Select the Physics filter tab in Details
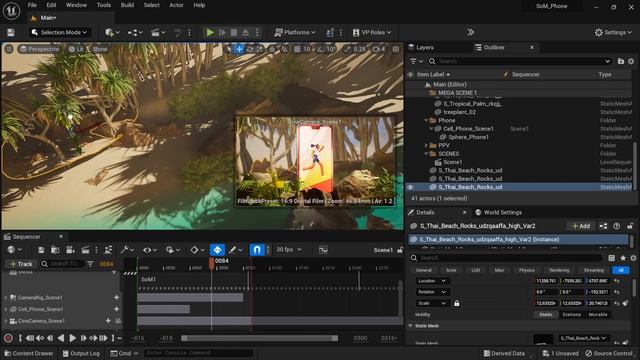 [x=527, y=270]
